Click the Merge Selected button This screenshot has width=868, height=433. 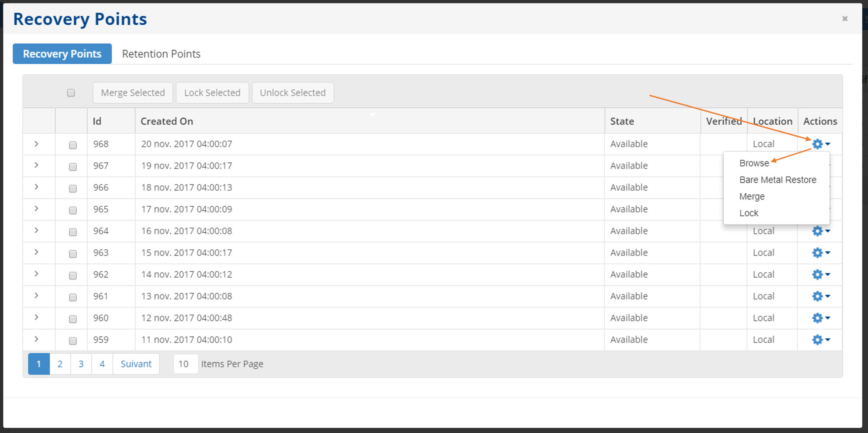(x=133, y=93)
